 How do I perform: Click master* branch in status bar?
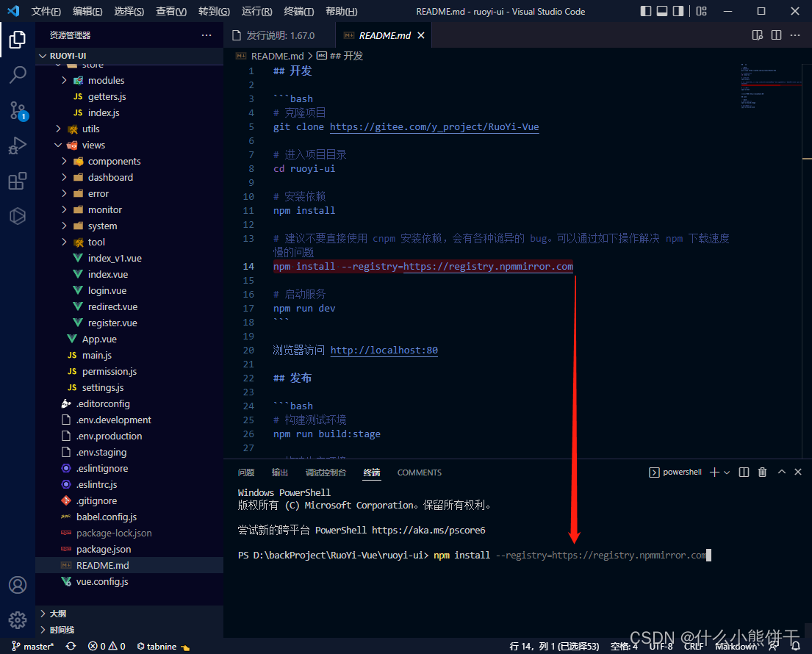32,646
